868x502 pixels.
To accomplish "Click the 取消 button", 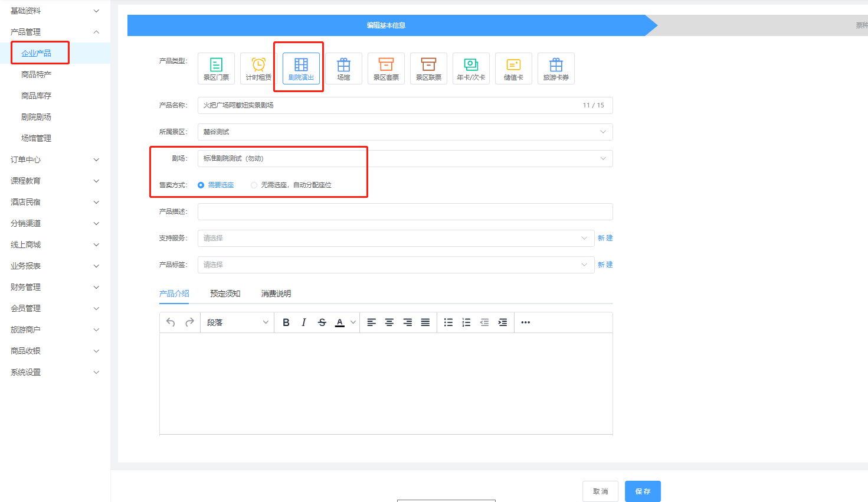I will click(600, 491).
